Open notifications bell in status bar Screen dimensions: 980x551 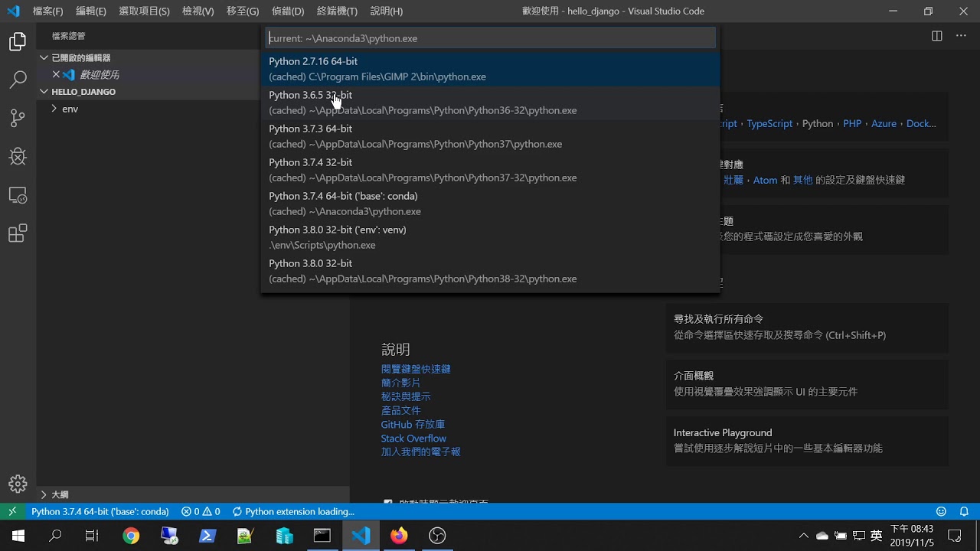click(964, 511)
